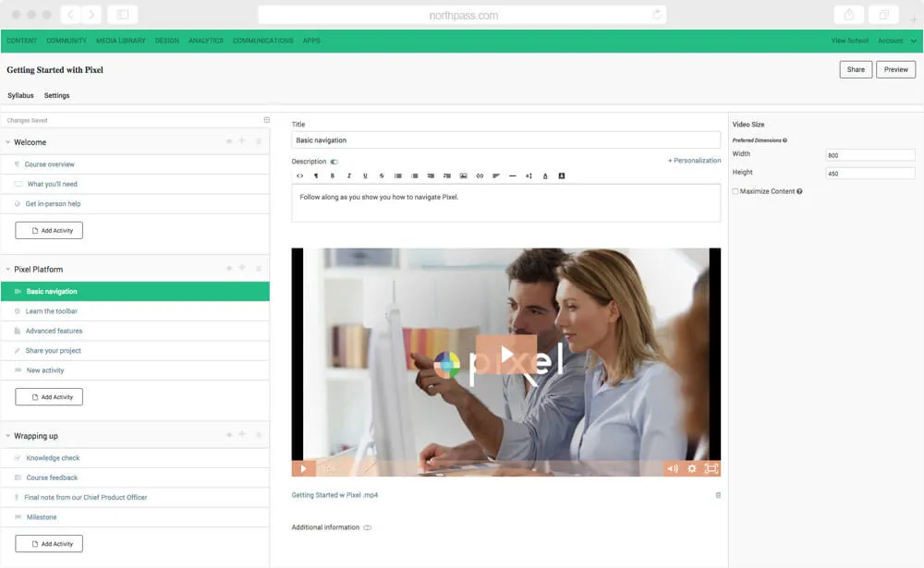Image resolution: width=924 pixels, height=568 pixels.
Task: Insert an image via editor toolbar
Action: (463, 175)
